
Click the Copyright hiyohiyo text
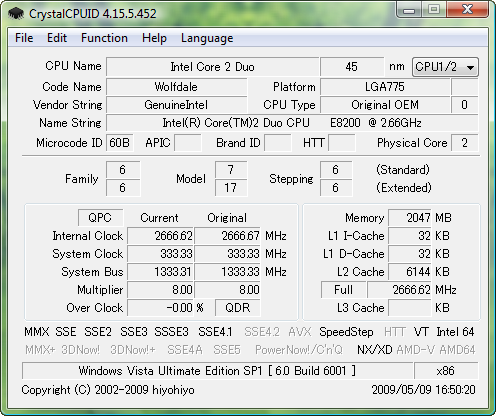[108, 390]
